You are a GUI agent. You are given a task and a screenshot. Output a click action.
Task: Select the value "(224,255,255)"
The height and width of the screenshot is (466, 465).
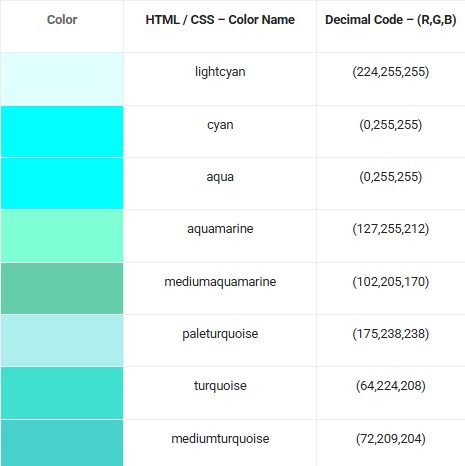pos(391,72)
